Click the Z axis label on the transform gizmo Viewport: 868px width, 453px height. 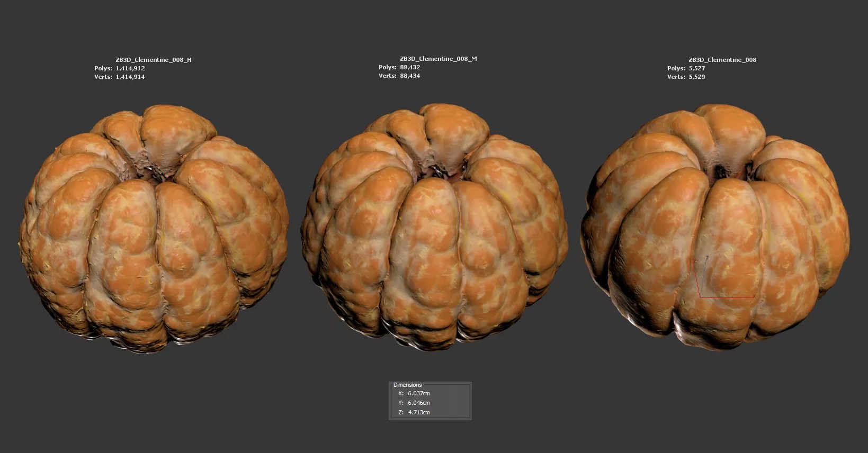(707, 258)
